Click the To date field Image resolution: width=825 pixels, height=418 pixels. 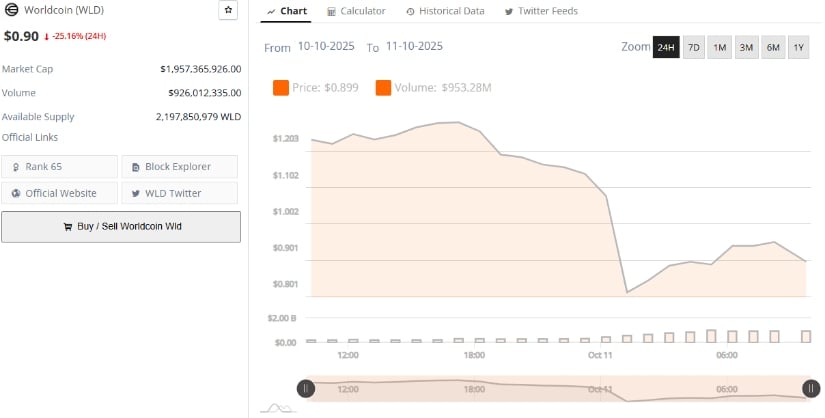414,47
